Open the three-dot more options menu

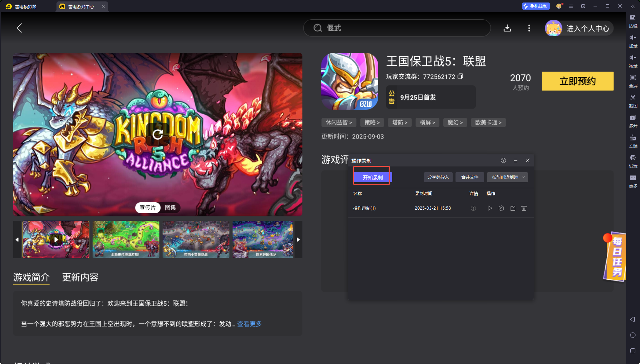click(529, 28)
